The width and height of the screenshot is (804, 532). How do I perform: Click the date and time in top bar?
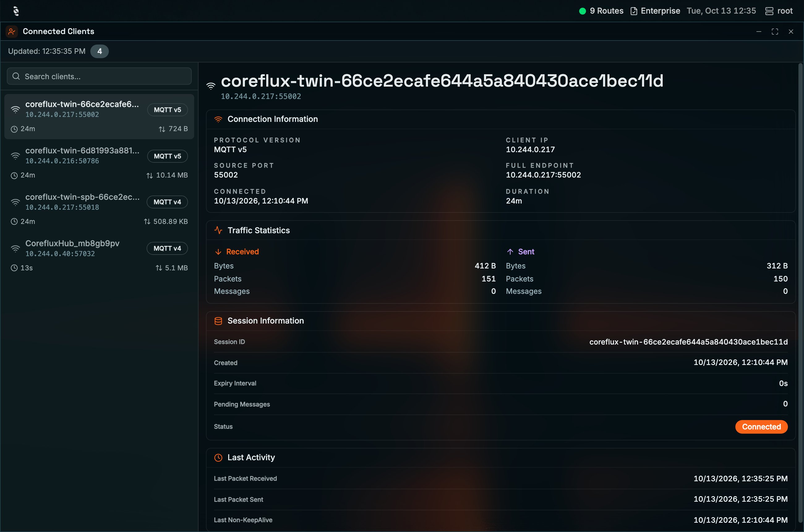click(x=721, y=11)
